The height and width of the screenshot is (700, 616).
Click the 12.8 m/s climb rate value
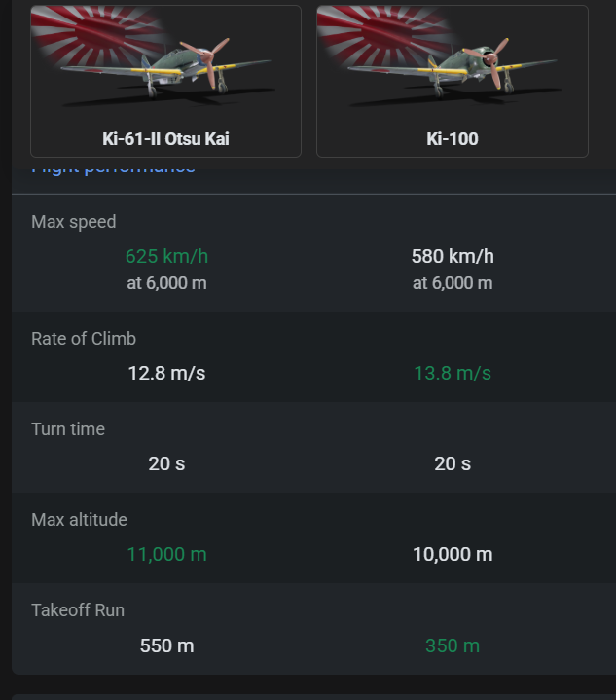(x=166, y=373)
